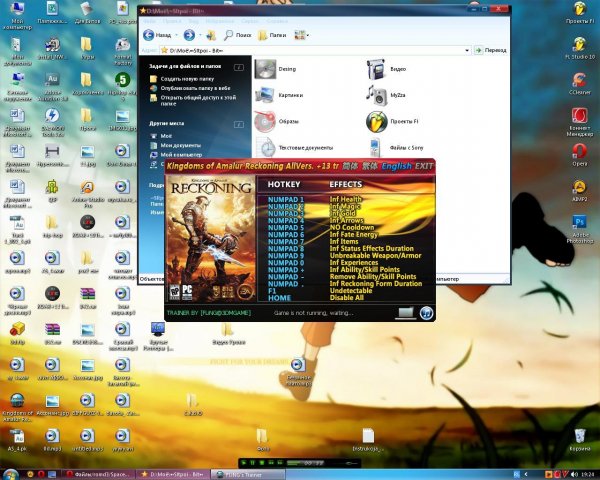
Task: Select the Текстовые документы folder
Action: (x=294, y=147)
